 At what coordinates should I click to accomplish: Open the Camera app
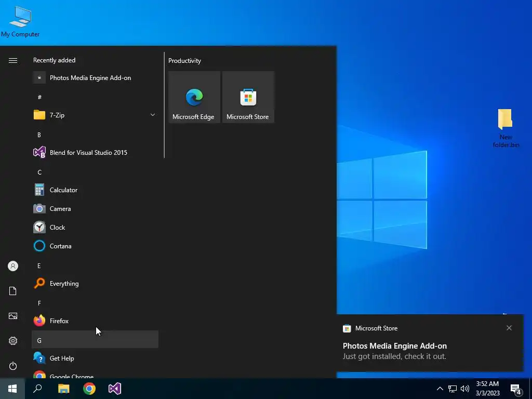[x=95, y=209]
